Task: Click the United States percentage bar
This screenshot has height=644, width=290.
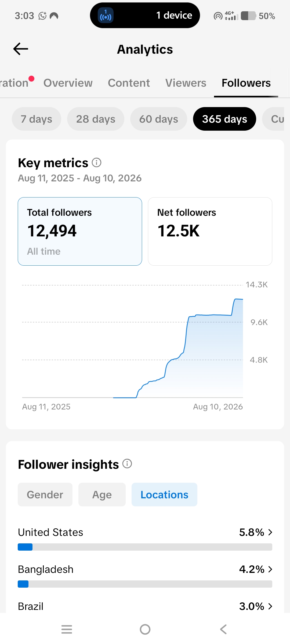Action: click(x=145, y=547)
